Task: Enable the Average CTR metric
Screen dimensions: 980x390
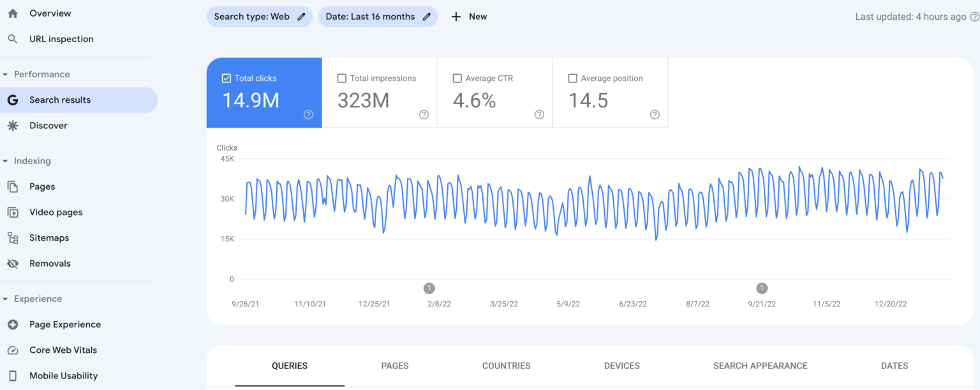Action: coord(457,78)
